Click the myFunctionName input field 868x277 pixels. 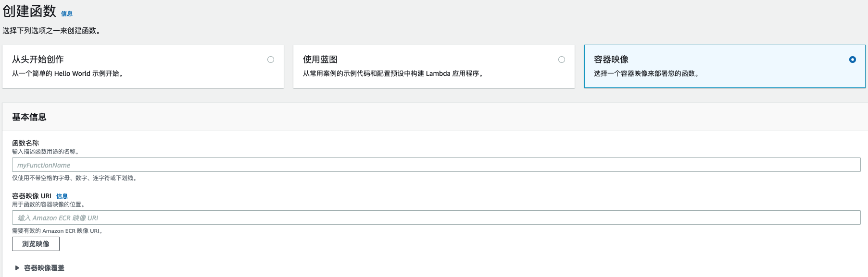436,165
